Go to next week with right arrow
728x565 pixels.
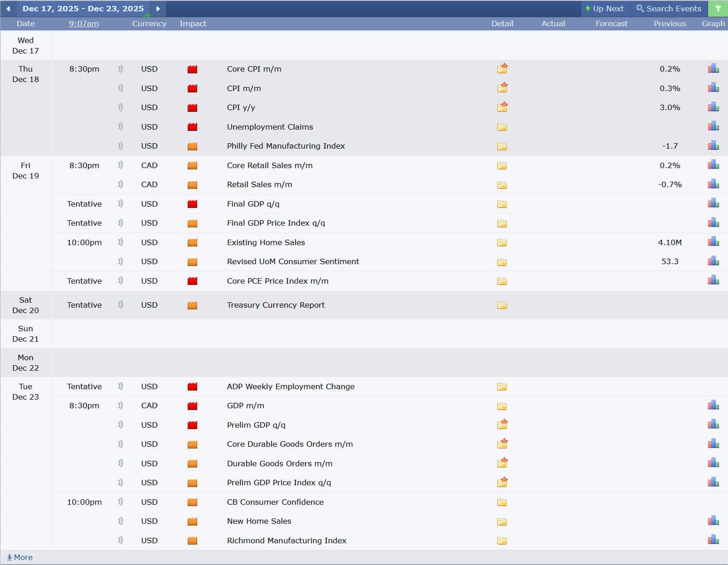158,9
